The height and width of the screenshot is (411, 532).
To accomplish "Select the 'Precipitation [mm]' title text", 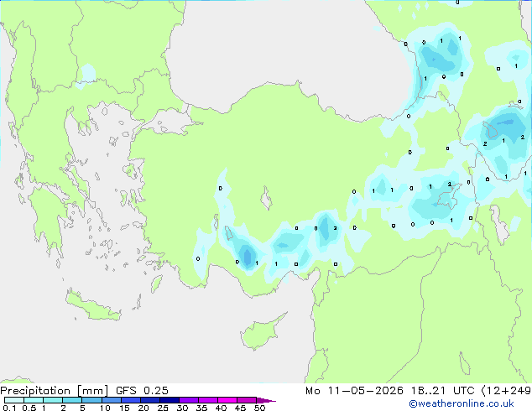I will pos(55,391).
